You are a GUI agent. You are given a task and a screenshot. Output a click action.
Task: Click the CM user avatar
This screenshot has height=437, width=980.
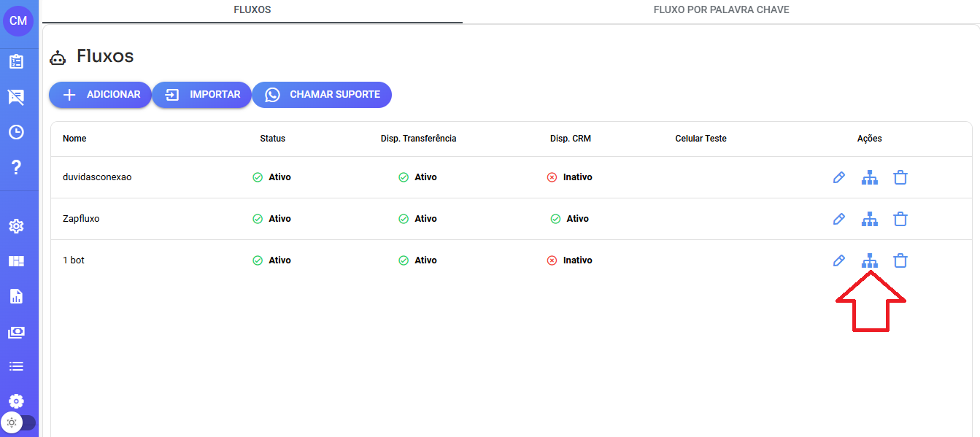pos(18,21)
